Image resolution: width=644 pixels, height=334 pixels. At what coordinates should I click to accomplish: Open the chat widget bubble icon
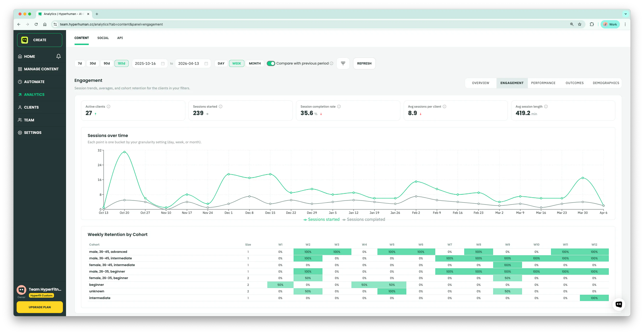pyautogui.click(x=618, y=304)
